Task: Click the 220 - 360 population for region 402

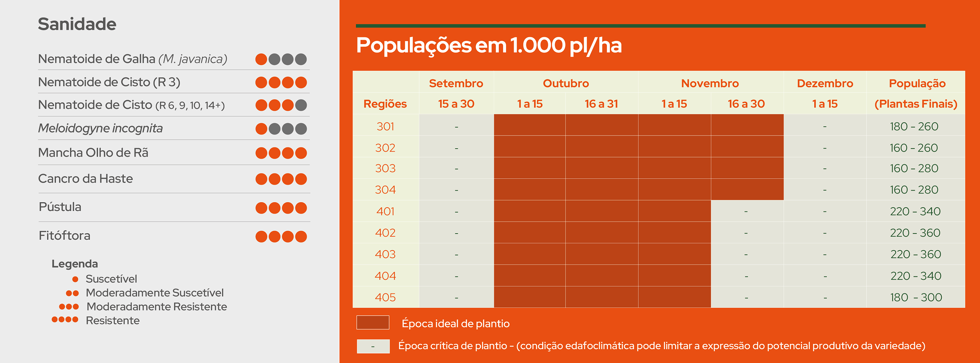Action: pos(915,233)
